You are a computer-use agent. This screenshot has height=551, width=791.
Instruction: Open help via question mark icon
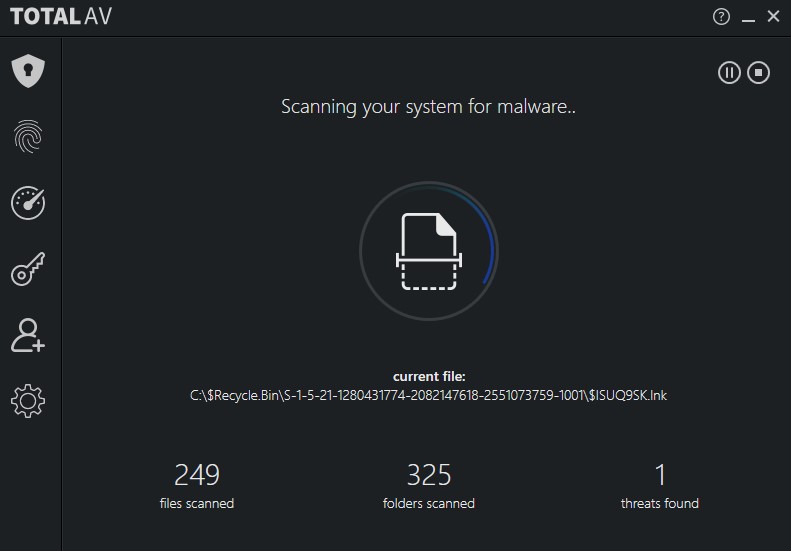click(721, 17)
